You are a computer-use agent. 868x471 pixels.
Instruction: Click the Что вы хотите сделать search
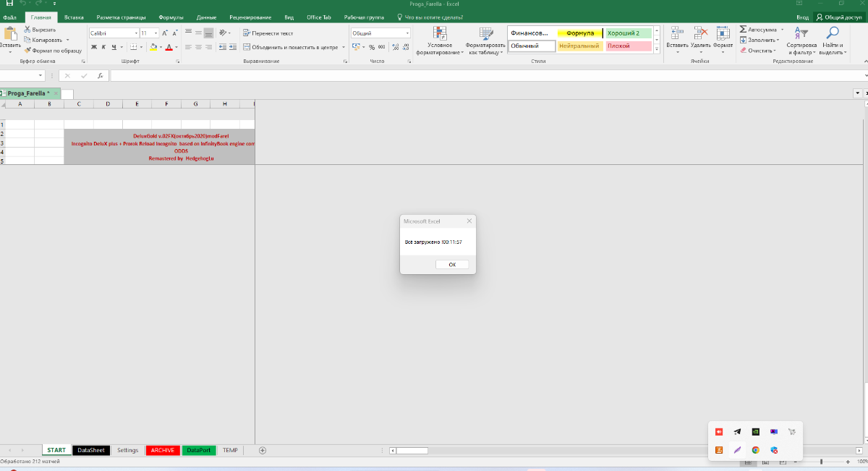click(431, 17)
